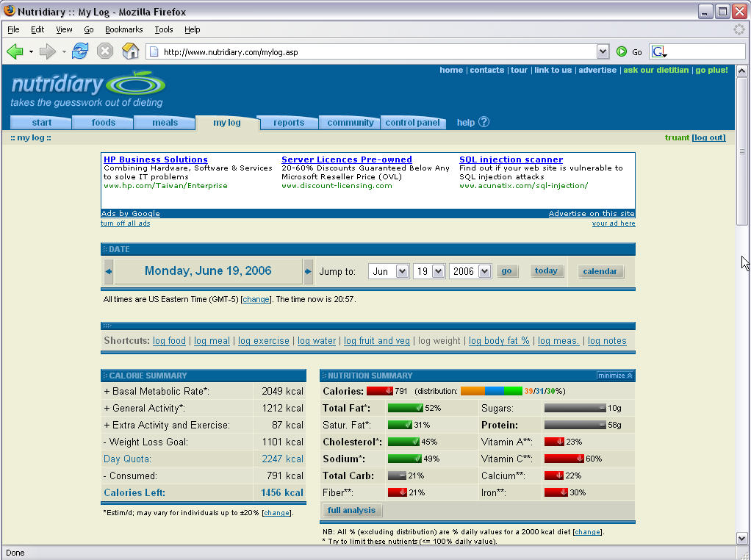Click the go plus! link
The height and width of the screenshot is (560, 751).
(x=712, y=70)
